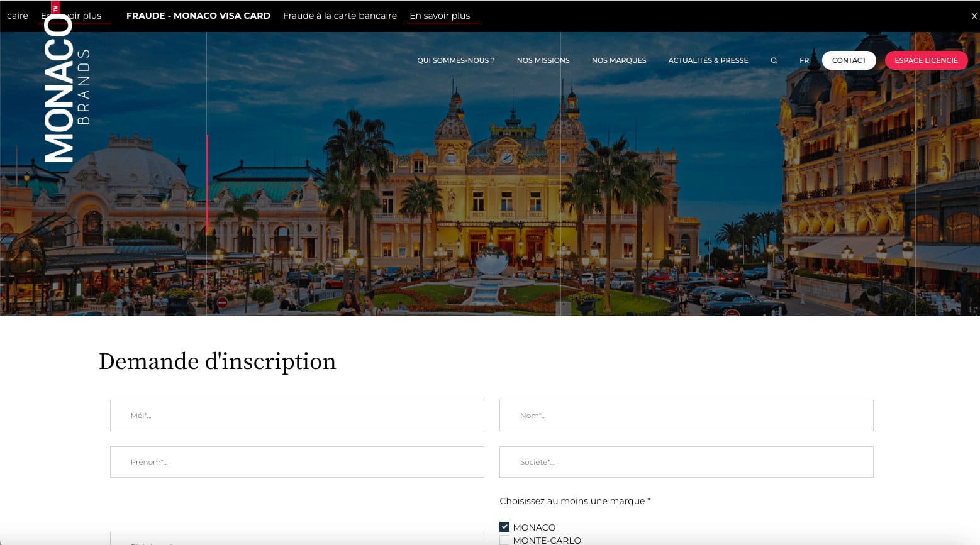The height and width of the screenshot is (545, 980).
Task: Click the white Contact button
Action: pos(849,60)
